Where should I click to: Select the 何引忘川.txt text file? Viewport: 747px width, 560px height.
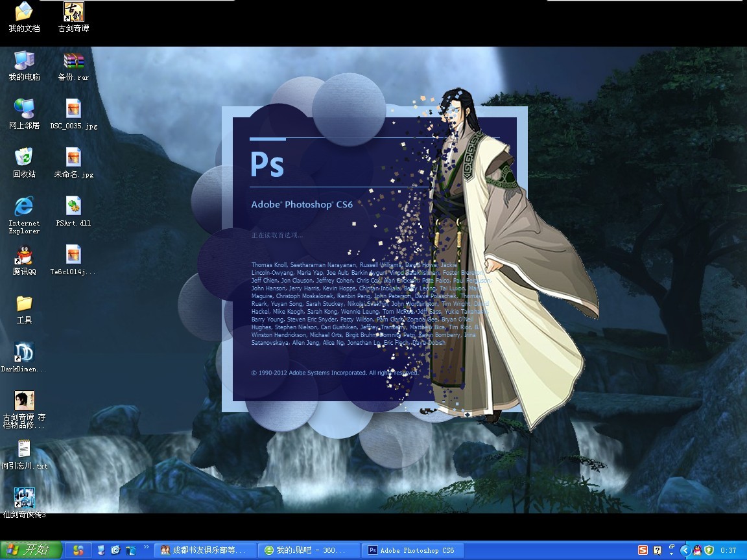click(x=24, y=455)
